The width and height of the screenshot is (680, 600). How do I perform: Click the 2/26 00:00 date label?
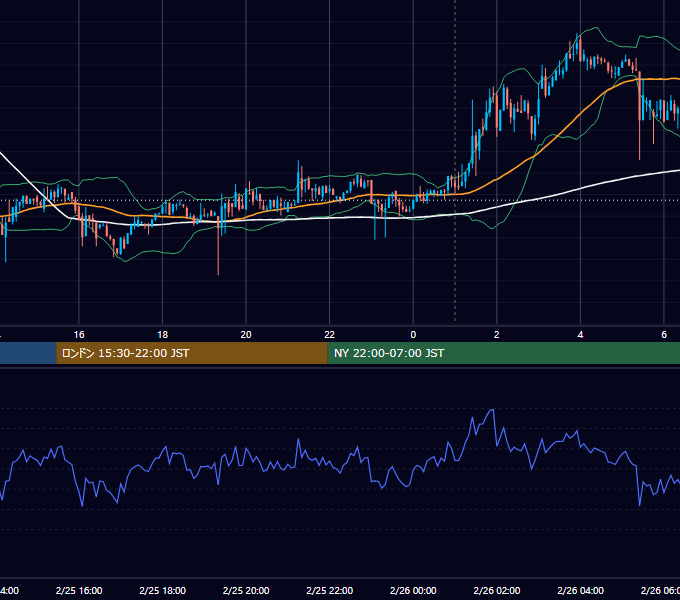tap(413, 590)
